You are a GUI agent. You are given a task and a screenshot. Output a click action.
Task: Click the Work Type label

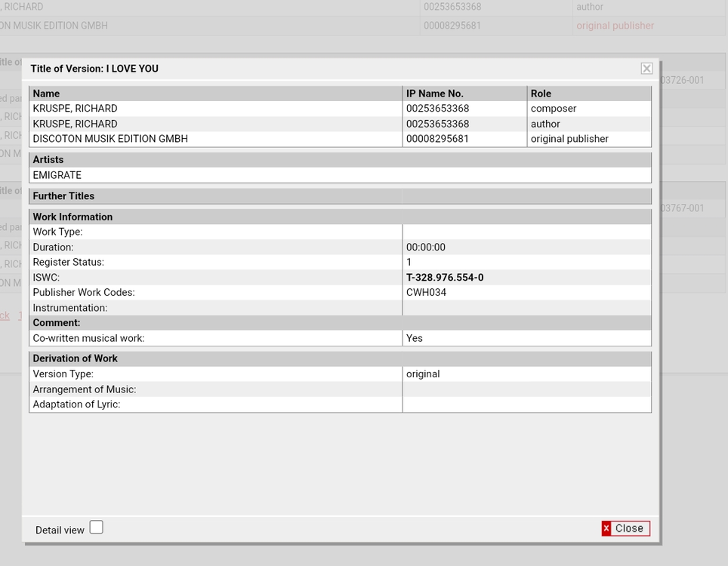click(x=57, y=232)
